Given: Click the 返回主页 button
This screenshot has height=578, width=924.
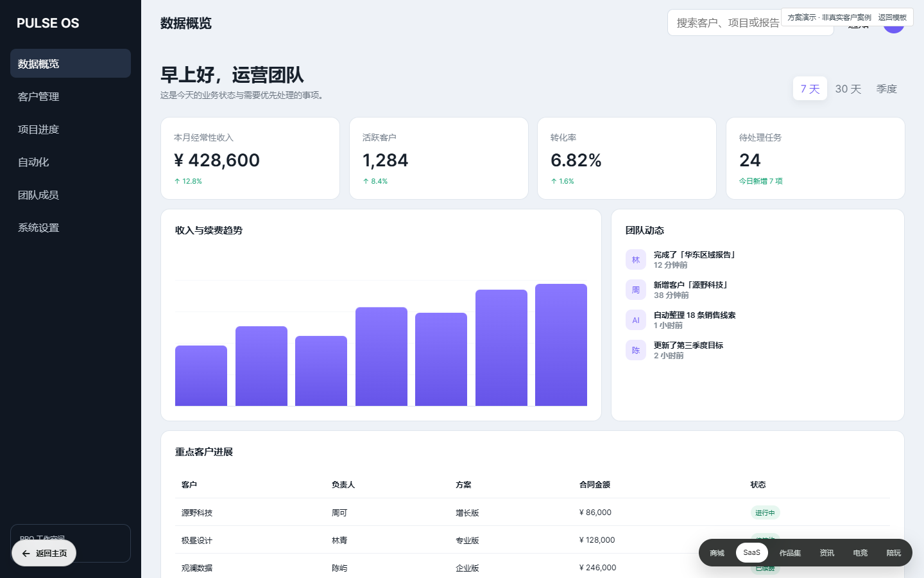Looking at the screenshot, I should [x=44, y=553].
